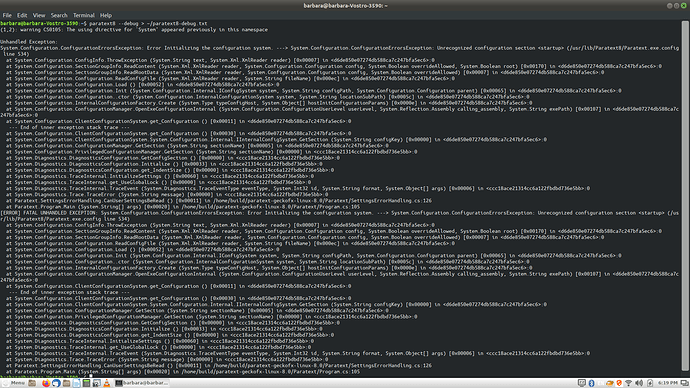This screenshot has width=690, height=388.
Task: Open the Wi-Fi network tray icon
Action: [x=628, y=383]
